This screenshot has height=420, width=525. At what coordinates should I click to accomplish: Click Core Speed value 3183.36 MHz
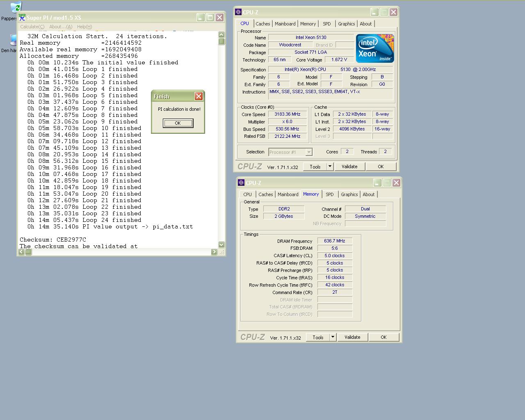(288, 114)
